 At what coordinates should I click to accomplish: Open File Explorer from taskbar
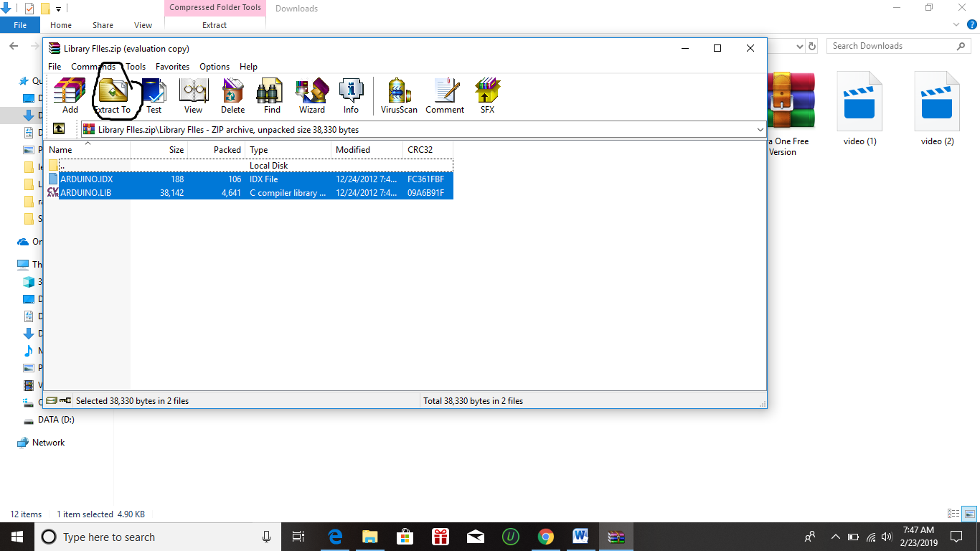click(x=370, y=537)
